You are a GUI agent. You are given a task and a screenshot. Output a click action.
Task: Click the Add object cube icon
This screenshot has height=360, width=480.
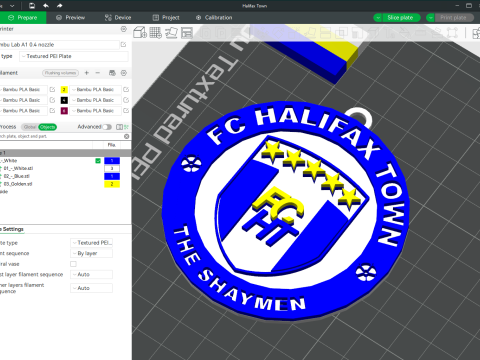tap(140, 33)
